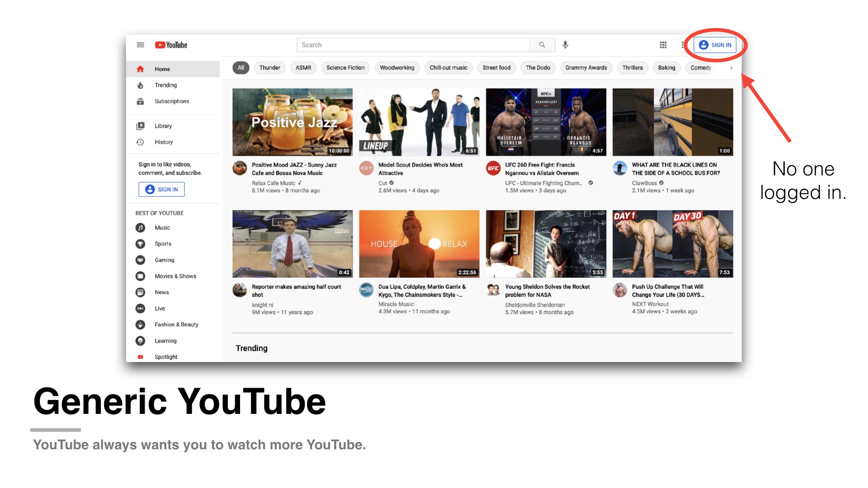Click the Gaming category icon
The height and width of the screenshot is (488, 868).
click(141, 260)
